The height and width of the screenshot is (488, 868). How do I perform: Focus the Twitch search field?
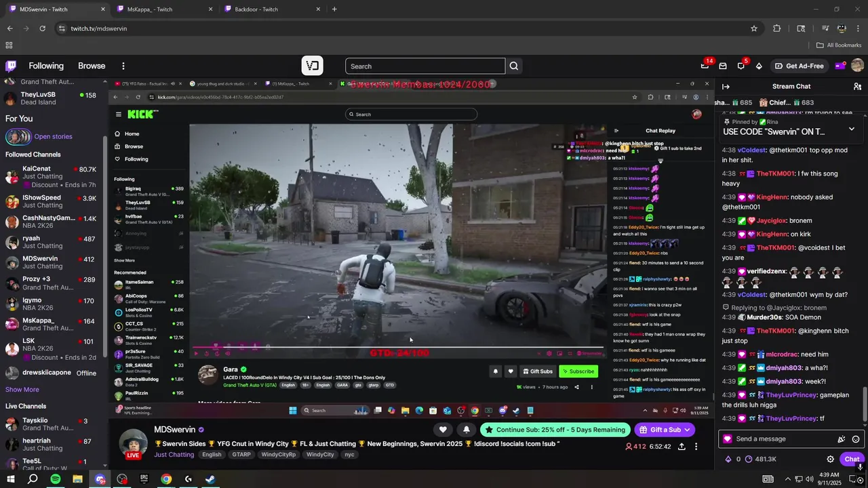click(x=425, y=66)
